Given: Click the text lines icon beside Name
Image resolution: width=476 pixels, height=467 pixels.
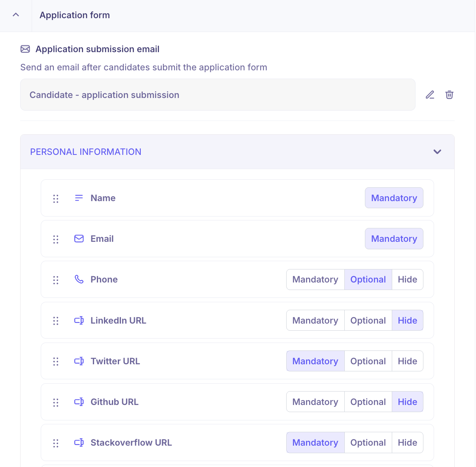Looking at the screenshot, I should click(x=79, y=198).
